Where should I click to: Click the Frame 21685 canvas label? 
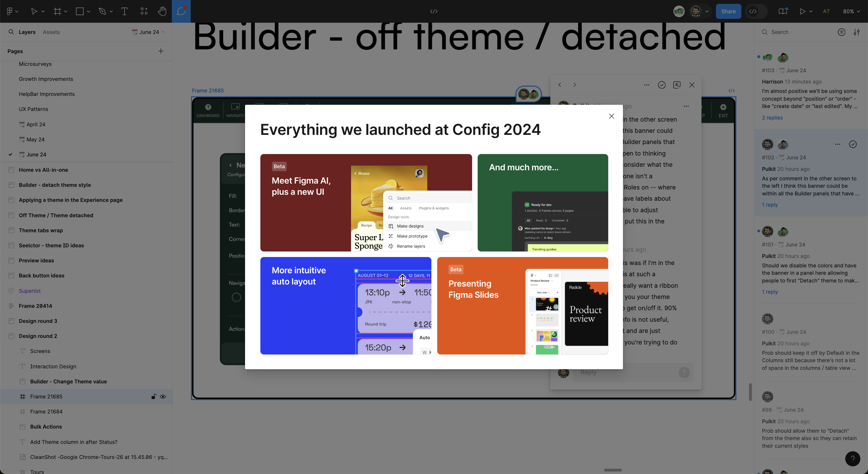(208, 91)
